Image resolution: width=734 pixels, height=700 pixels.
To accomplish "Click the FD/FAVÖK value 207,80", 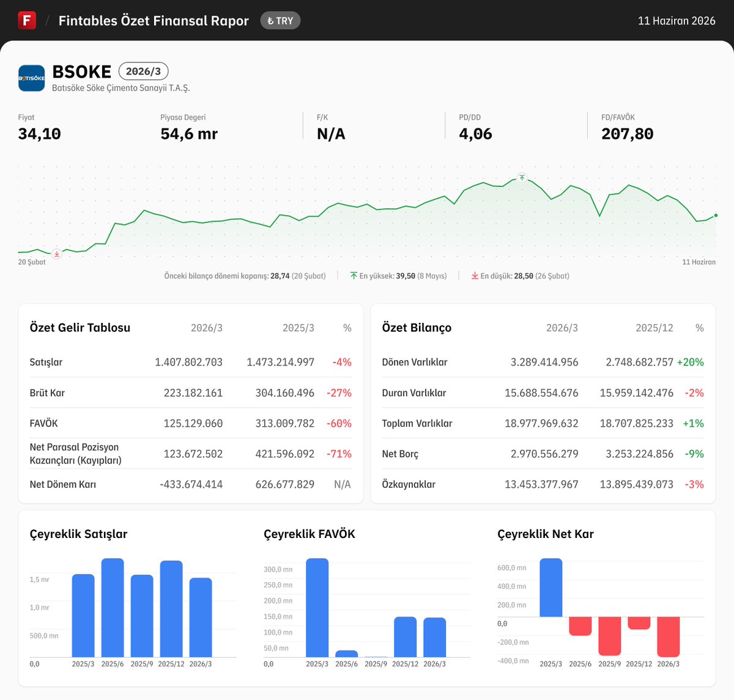I will [x=628, y=134].
